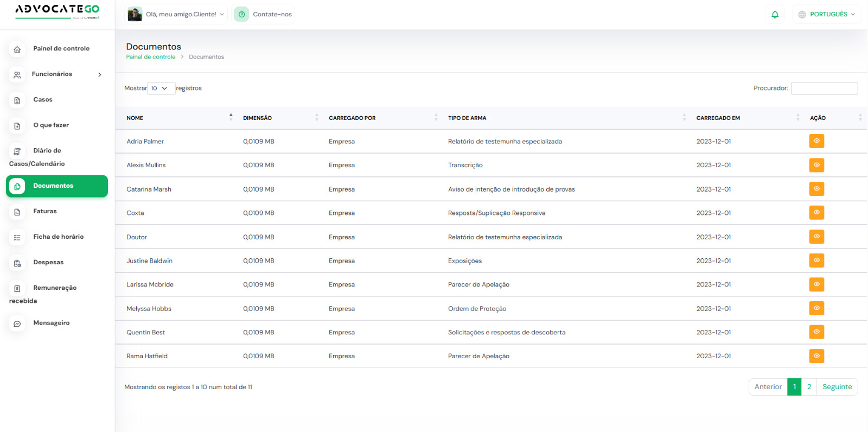Open the PORTUGUÊS language dropdown
Screen dimensions: 868x432
point(827,15)
